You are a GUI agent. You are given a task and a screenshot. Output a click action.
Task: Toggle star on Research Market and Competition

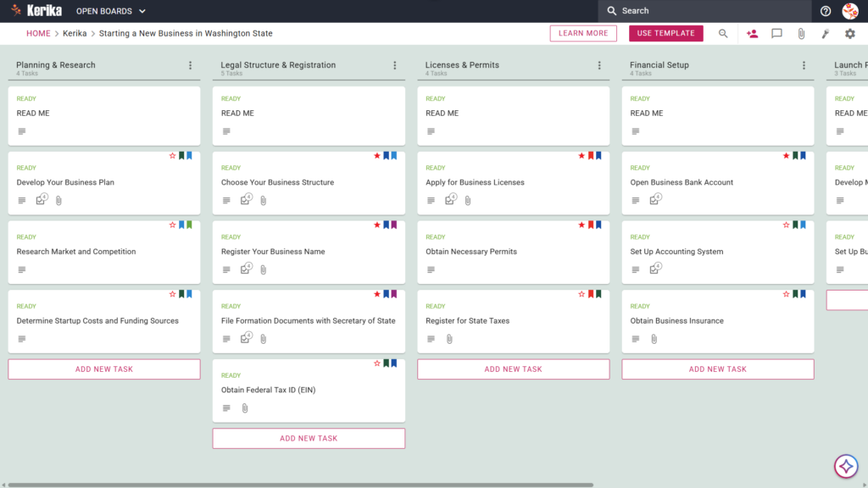tap(172, 225)
